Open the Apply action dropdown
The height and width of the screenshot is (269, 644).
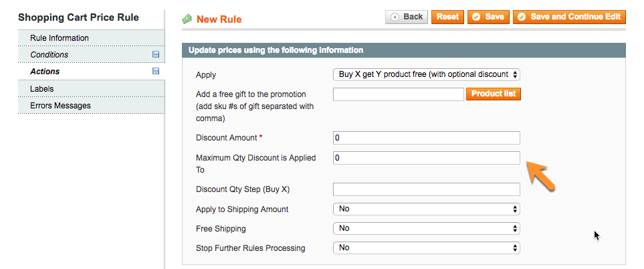tap(426, 74)
